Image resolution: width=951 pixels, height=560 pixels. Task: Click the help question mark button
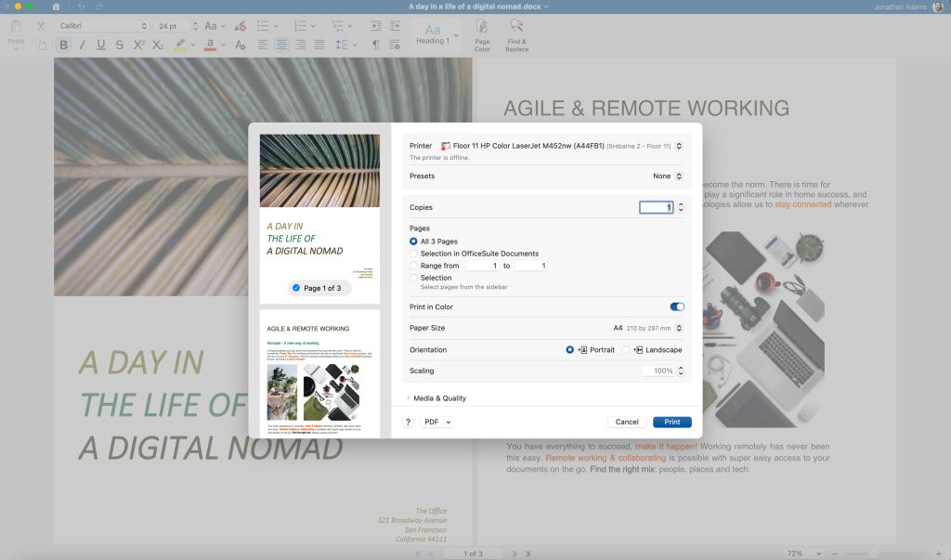click(408, 422)
